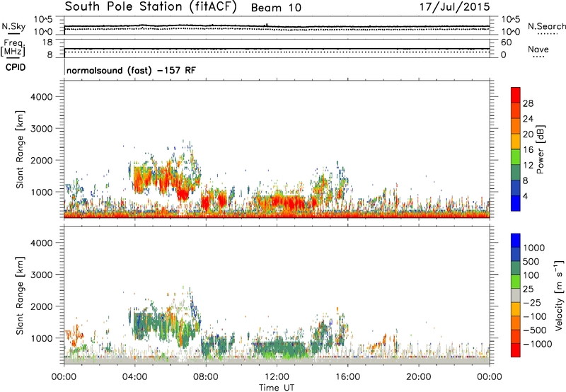
Task: Pick the red top segment of Power colorbar
Action: [x=516, y=95]
